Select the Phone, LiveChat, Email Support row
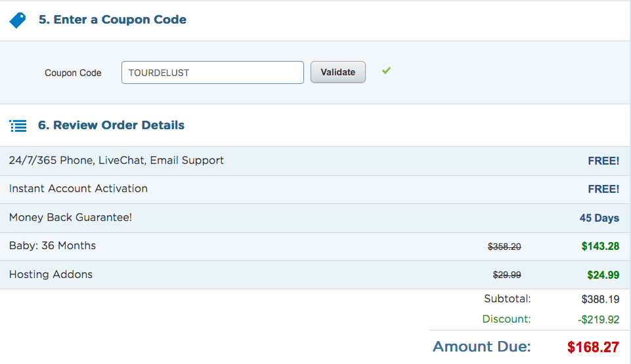 (x=116, y=161)
